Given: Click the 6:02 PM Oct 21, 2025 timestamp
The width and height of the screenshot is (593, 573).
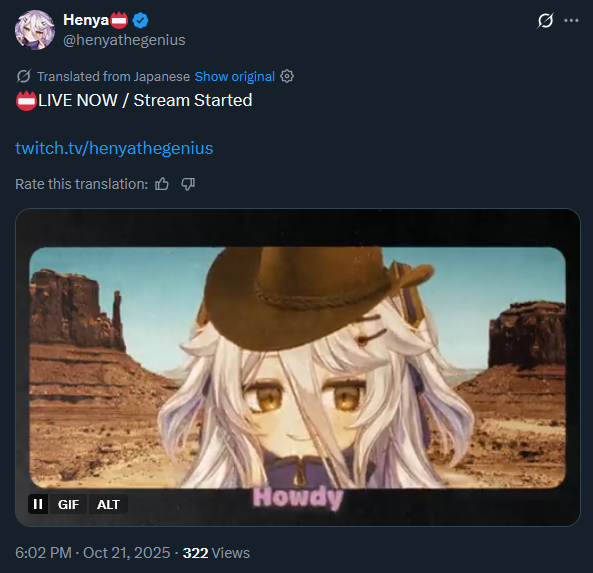Looking at the screenshot, I should 93,553.
